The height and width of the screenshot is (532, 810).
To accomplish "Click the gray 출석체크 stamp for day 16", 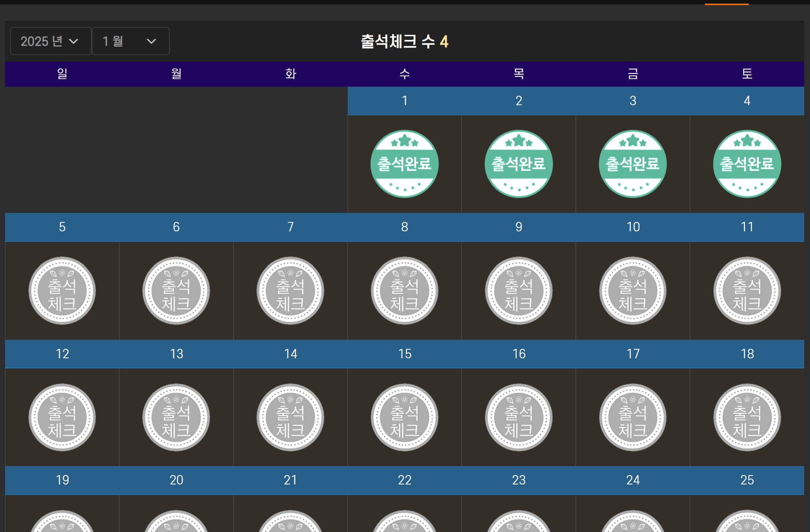I will click(519, 417).
